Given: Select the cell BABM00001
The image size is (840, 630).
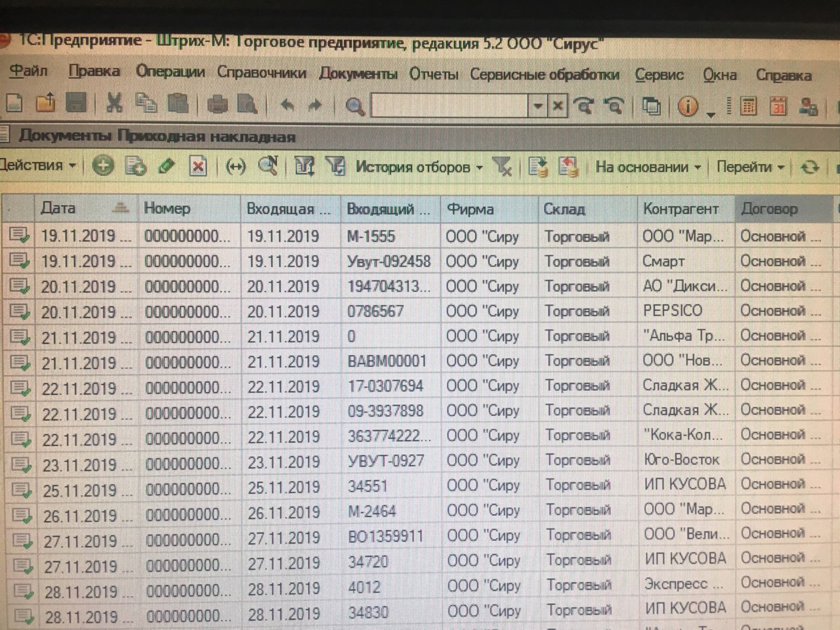Looking at the screenshot, I should [x=390, y=361].
